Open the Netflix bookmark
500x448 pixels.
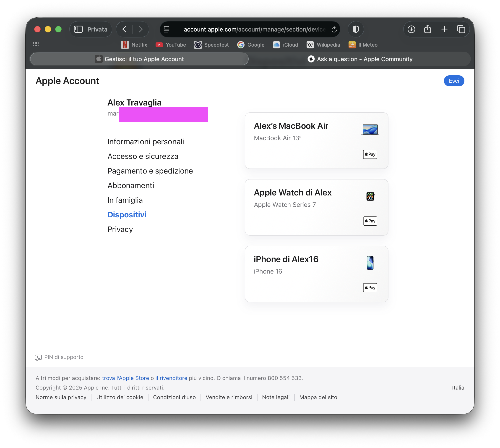(134, 45)
